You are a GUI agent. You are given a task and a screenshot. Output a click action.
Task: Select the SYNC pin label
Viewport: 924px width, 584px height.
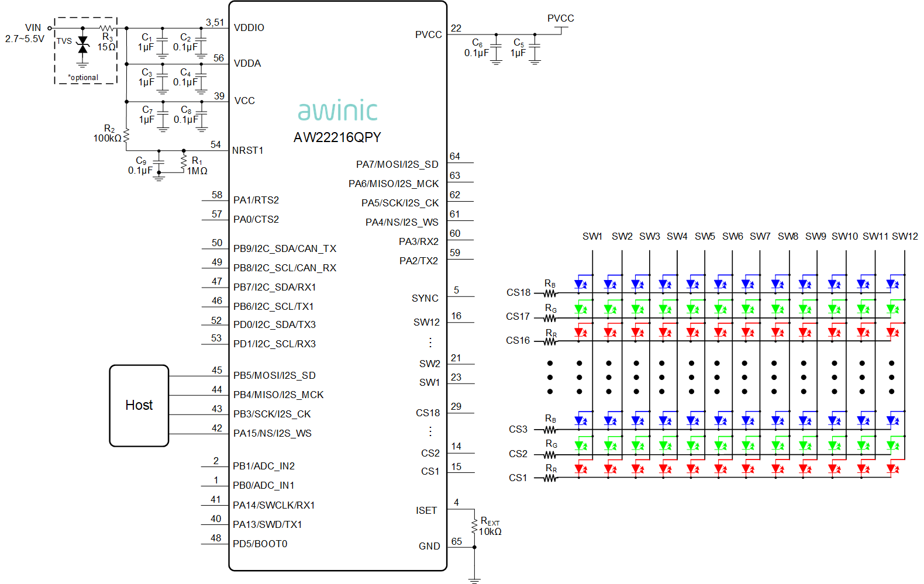click(x=425, y=298)
